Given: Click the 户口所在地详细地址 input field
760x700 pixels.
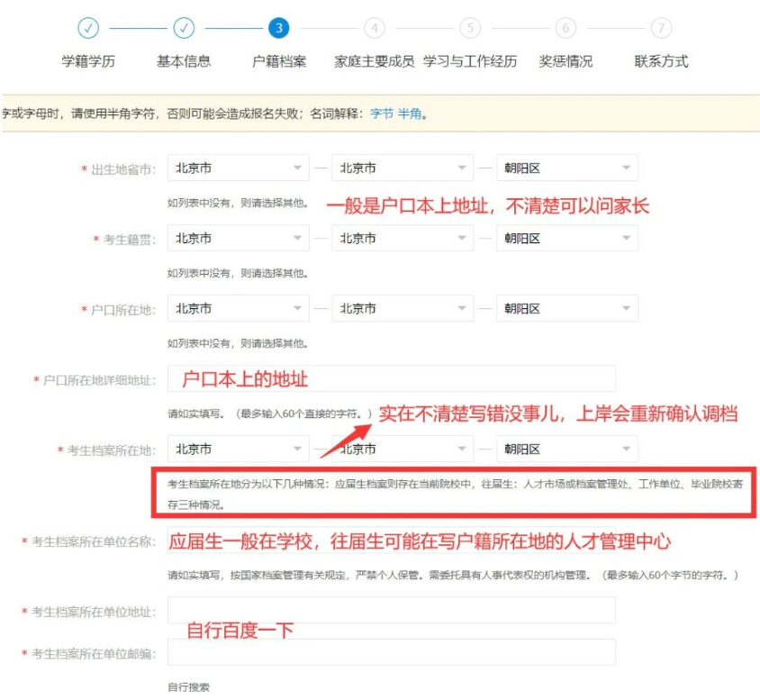Looking at the screenshot, I should [391, 378].
